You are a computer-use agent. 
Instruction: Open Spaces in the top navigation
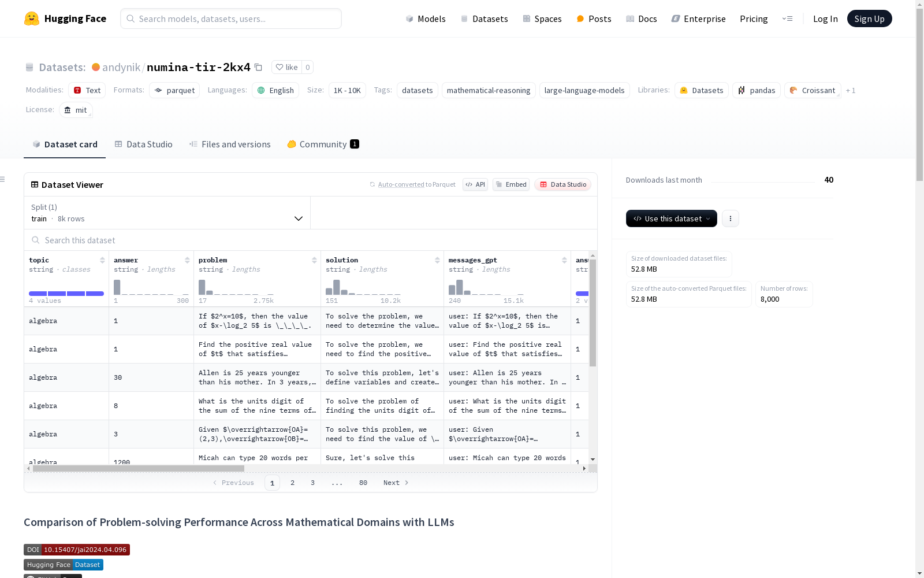pos(542,18)
